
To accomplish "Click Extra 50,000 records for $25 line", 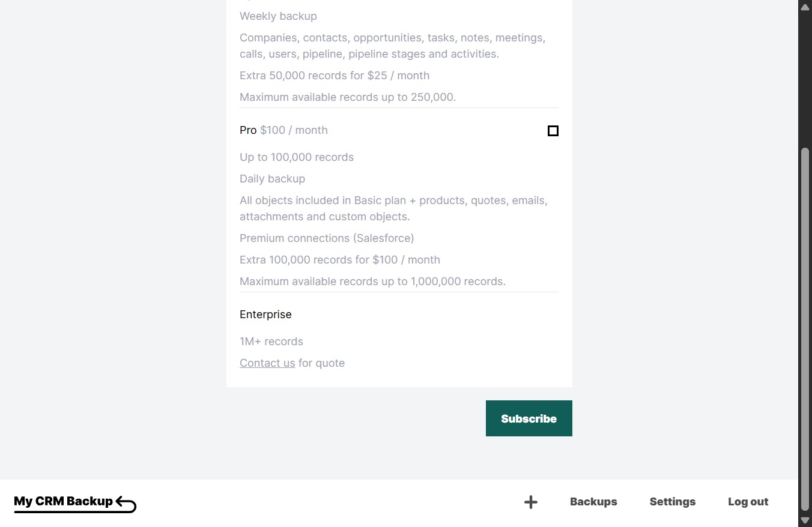I will point(335,76).
